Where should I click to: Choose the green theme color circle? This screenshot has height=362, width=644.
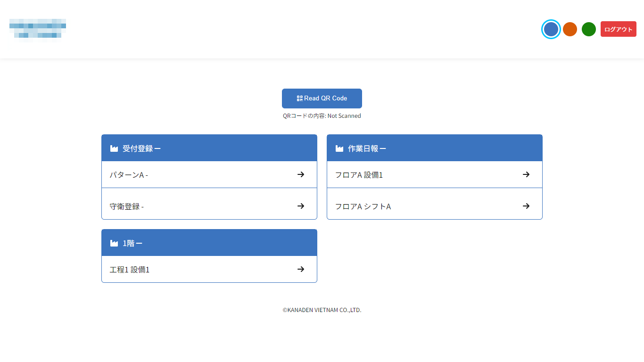[x=589, y=29]
